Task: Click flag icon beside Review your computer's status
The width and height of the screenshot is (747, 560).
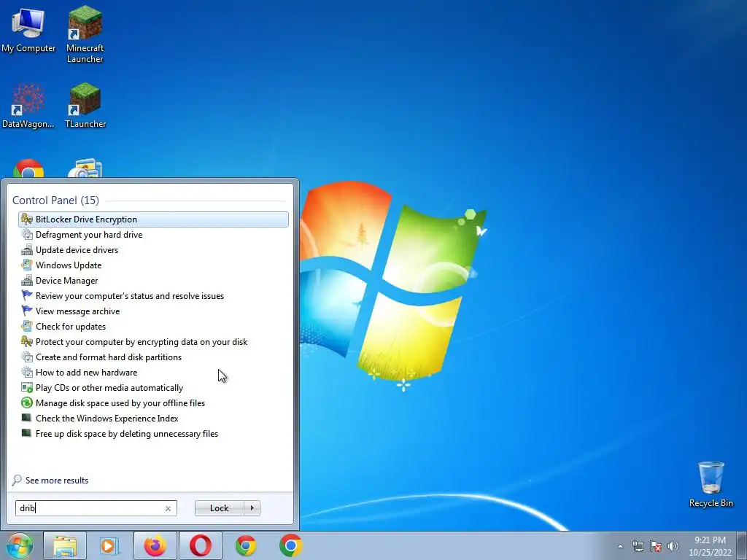Action: click(x=27, y=296)
